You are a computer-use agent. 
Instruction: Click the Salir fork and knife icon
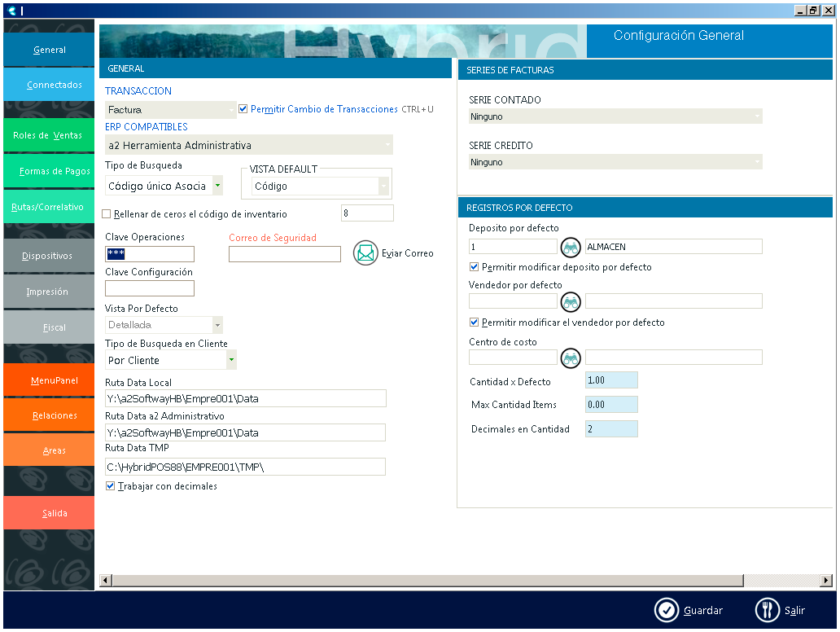767,610
